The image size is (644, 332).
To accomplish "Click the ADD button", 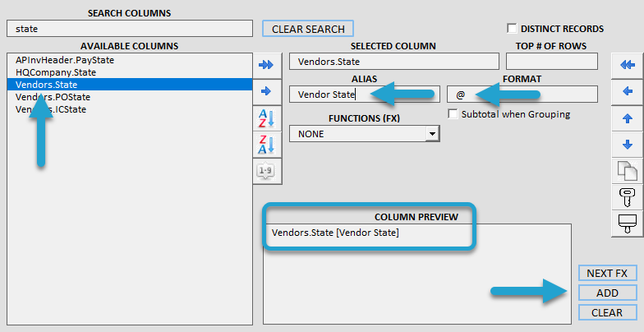I will [x=607, y=293].
